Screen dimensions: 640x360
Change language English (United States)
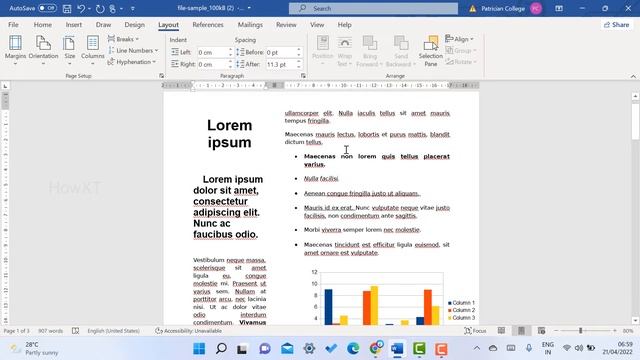tap(113, 331)
